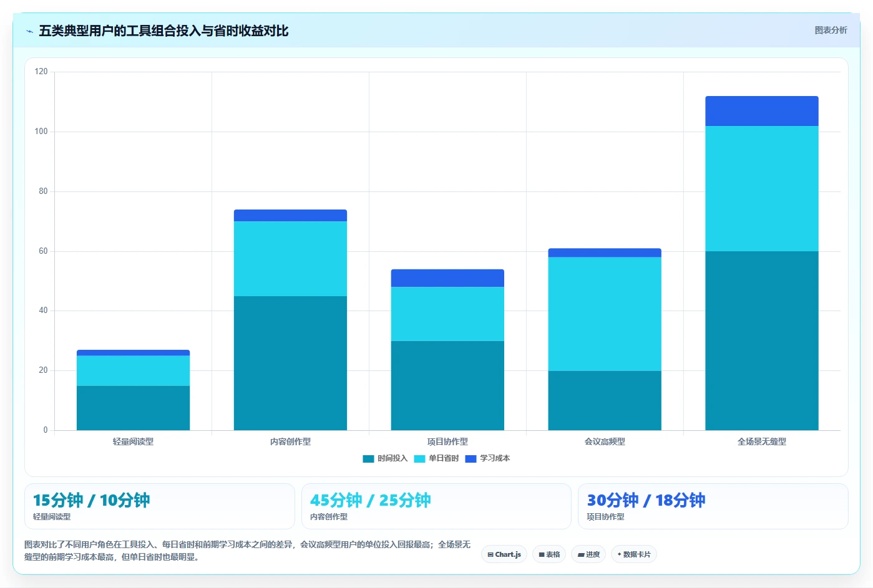Click the 表格 tag
Image resolution: width=873 pixels, height=588 pixels.
(x=549, y=554)
